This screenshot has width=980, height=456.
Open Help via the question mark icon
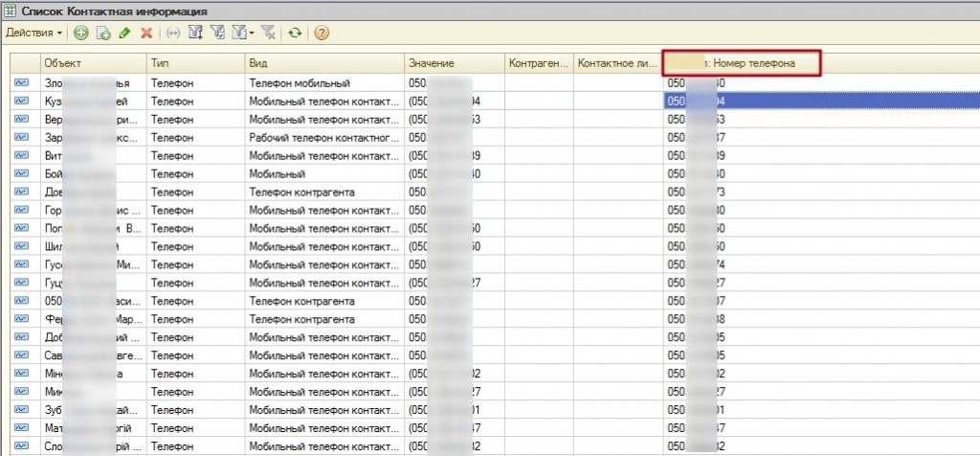click(x=322, y=33)
